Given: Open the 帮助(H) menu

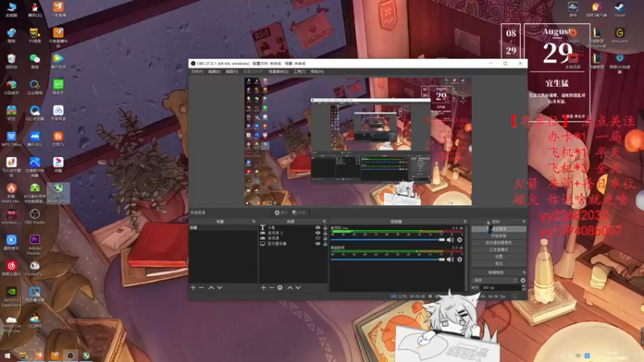Looking at the screenshot, I should 317,72.
